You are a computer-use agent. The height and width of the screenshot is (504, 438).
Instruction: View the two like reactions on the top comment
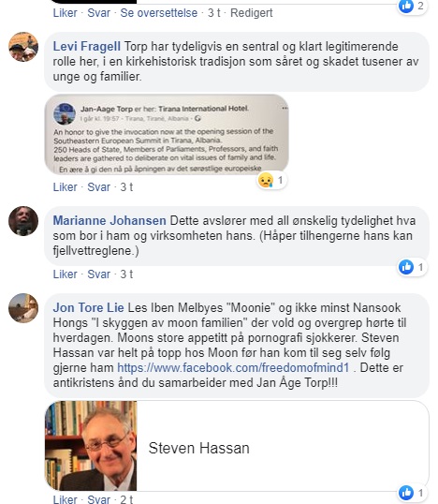tap(413, 6)
